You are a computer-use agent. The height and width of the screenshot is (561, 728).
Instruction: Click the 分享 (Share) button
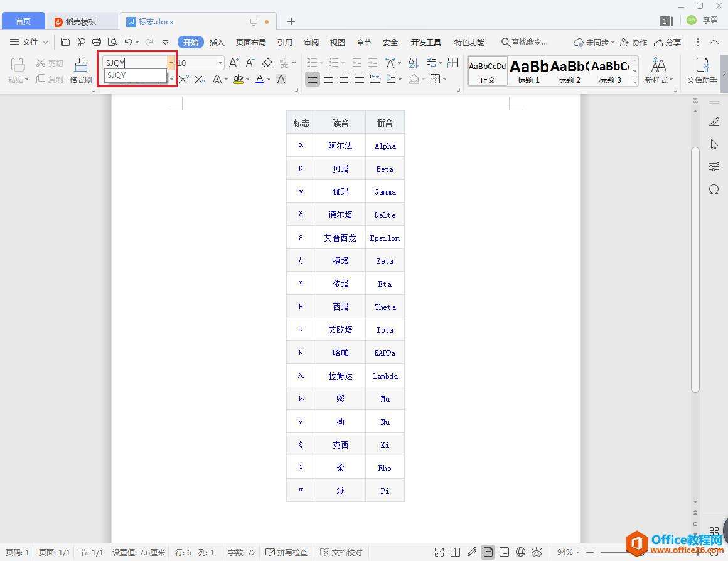[667, 42]
